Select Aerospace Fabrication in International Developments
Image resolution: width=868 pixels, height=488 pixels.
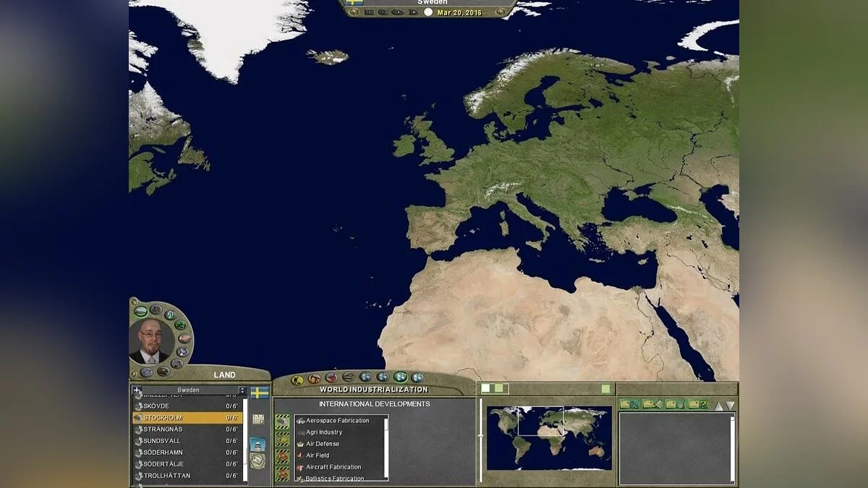[337, 421]
